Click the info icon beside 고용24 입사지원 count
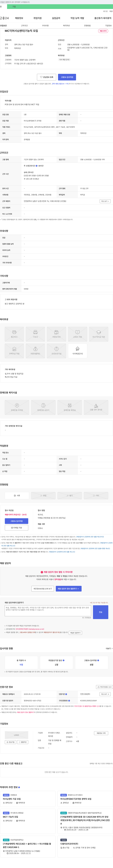 pos(98,660)
